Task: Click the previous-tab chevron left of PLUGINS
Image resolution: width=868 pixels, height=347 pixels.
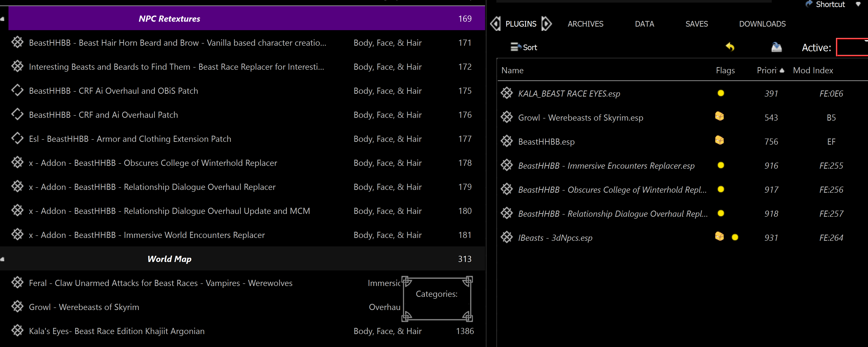Action: (495, 24)
